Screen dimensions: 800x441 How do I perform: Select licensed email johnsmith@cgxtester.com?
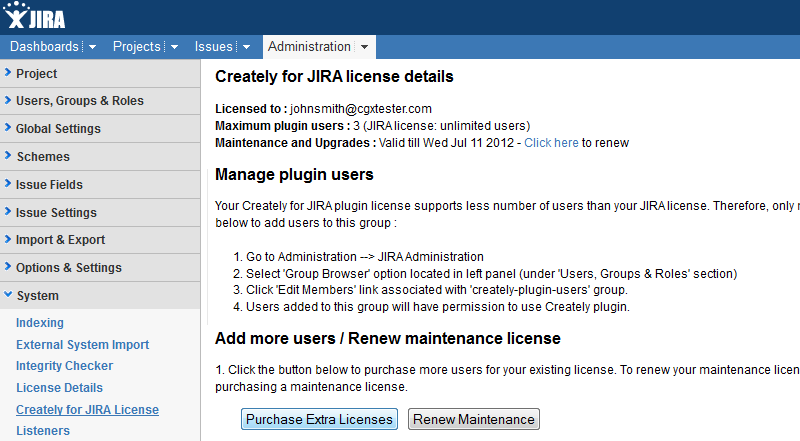coord(361,109)
